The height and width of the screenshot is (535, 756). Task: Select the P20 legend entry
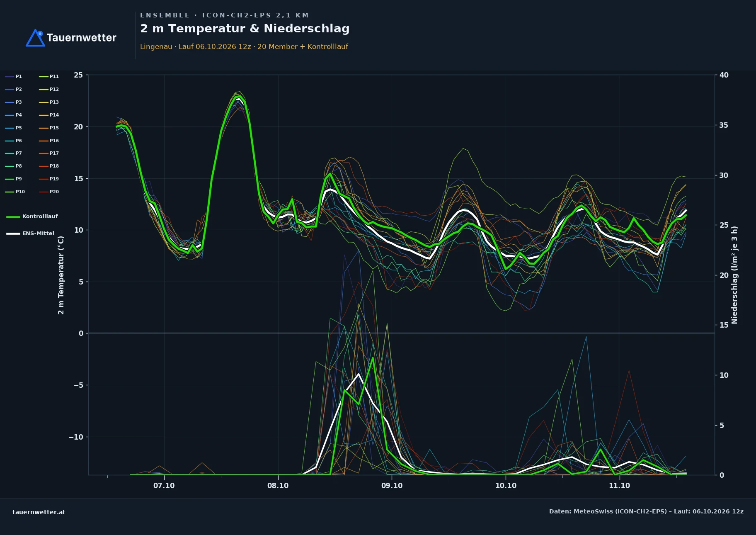tap(49, 192)
